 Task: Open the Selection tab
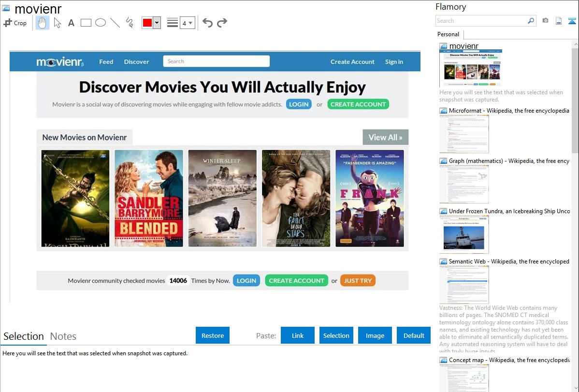click(24, 336)
